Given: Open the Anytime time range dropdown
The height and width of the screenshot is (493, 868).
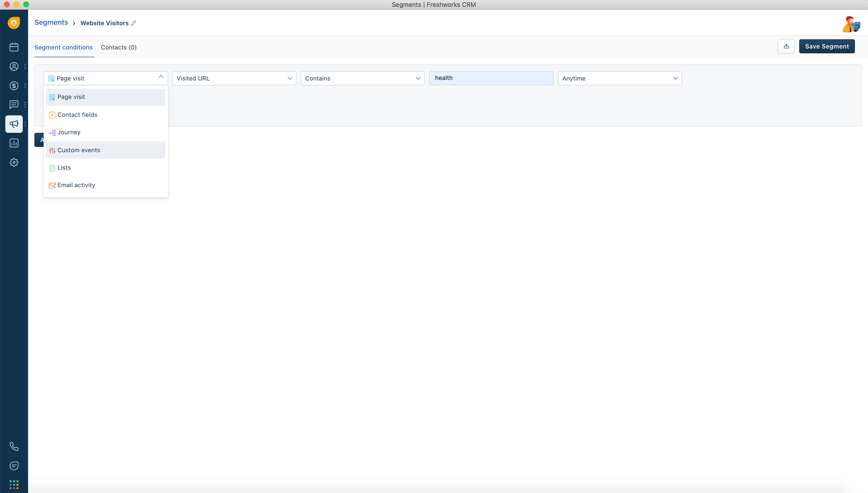Looking at the screenshot, I should [x=619, y=78].
